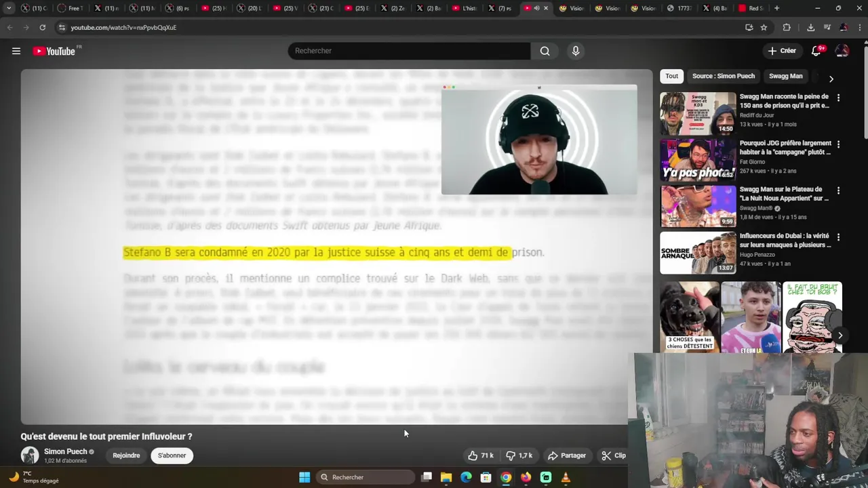This screenshot has width=868, height=488.
Task: Open a new browser tab
Action: 776,8
